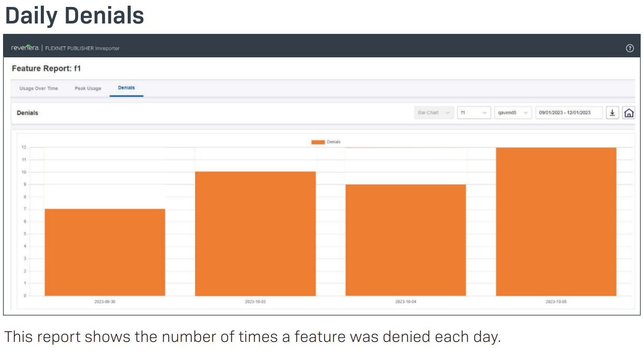Screen dimensions: 644x351
Task: Select the Denials tab
Action: (x=126, y=88)
